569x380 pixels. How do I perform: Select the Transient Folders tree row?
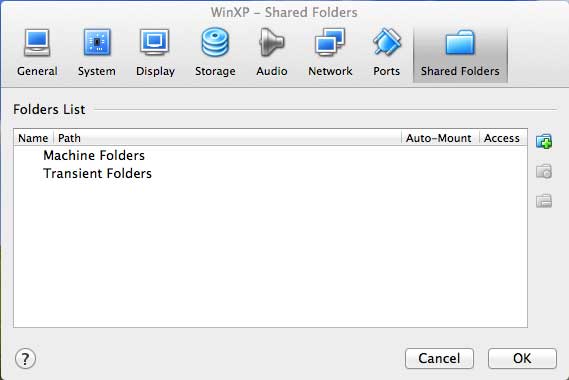tap(270, 173)
